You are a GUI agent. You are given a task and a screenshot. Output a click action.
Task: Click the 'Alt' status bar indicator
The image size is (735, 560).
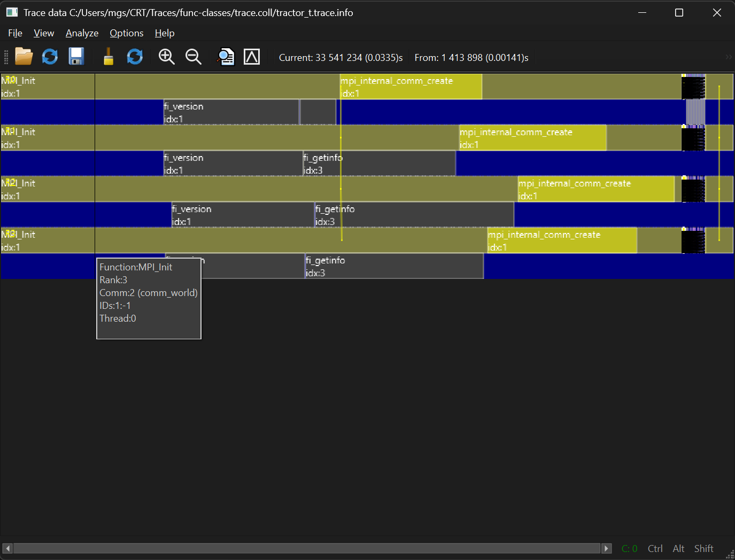(x=678, y=549)
